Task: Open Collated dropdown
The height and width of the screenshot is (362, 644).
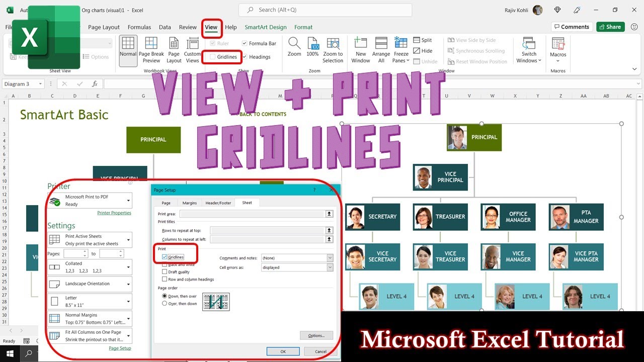Action: click(128, 267)
